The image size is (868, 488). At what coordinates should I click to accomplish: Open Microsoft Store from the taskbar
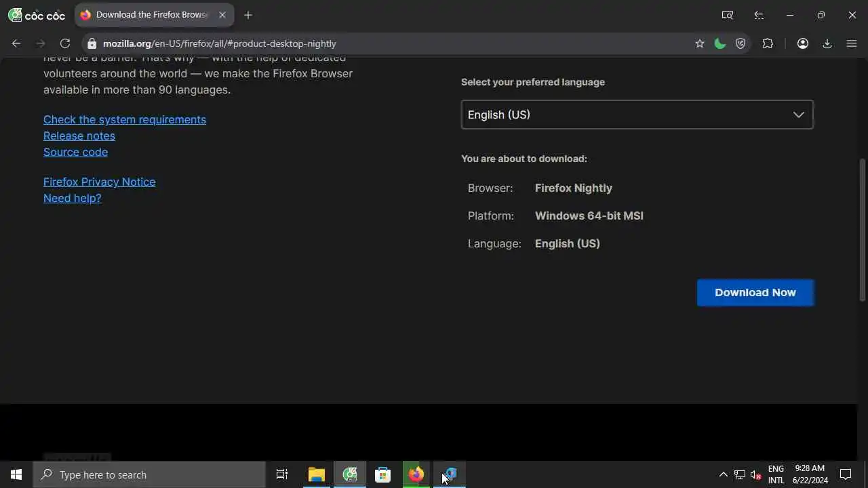[383, 474]
